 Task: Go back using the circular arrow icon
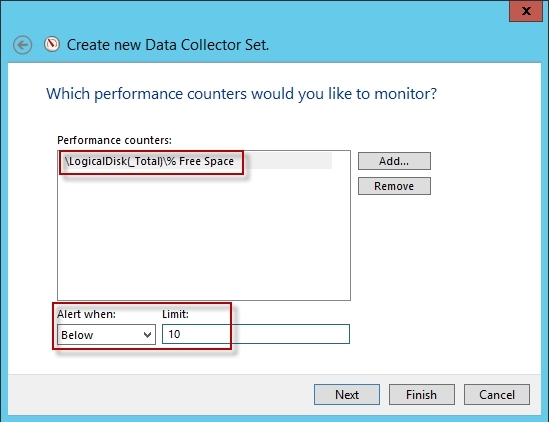[x=23, y=45]
